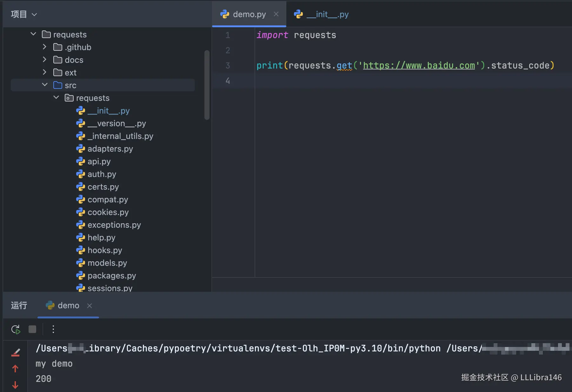Open the 项目 view dropdown
The image size is (572, 392).
(24, 14)
